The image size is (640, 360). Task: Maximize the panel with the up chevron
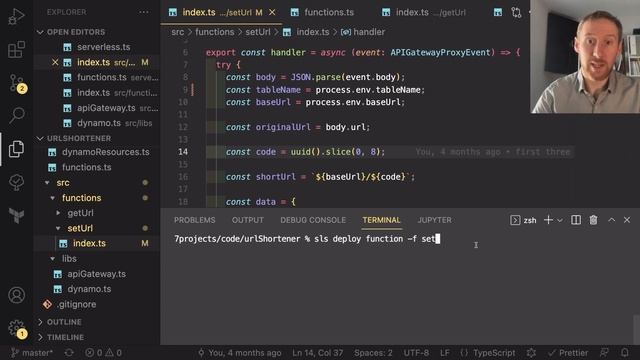click(611, 220)
